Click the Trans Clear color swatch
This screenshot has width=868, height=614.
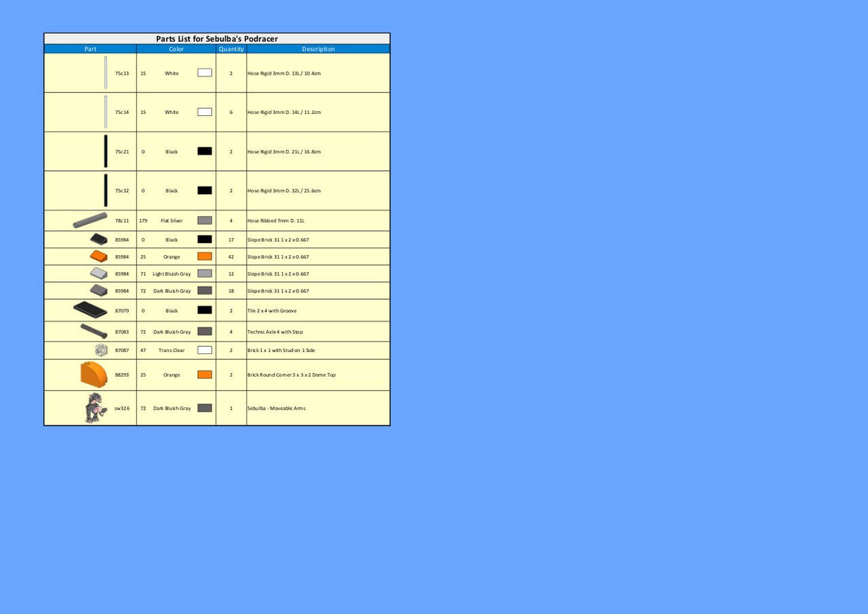pyautogui.click(x=205, y=350)
